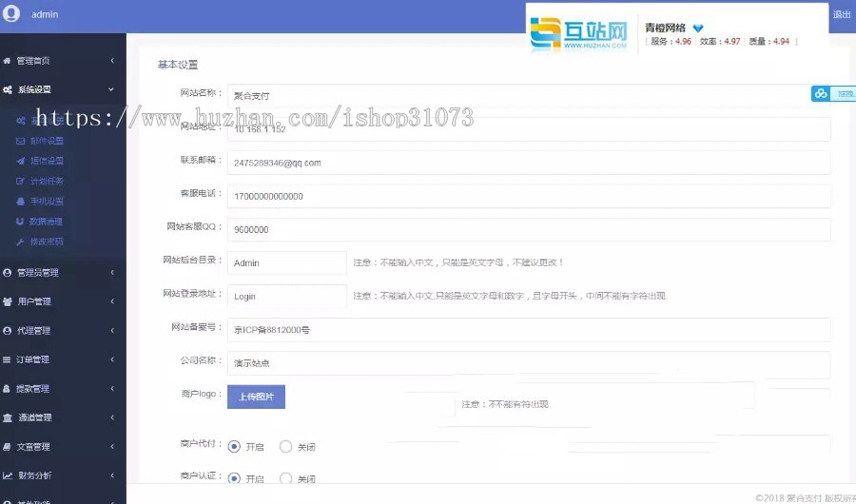This screenshot has width=856, height=504.
Task: Open 邮件设置 mail settings icon
Action: tap(21, 141)
